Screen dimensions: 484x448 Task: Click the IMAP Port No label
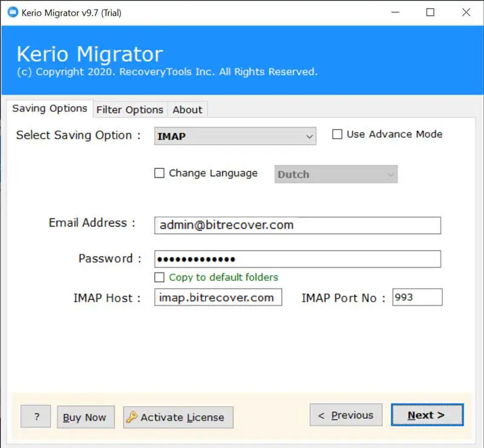pyautogui.click(x=344, y=298)
